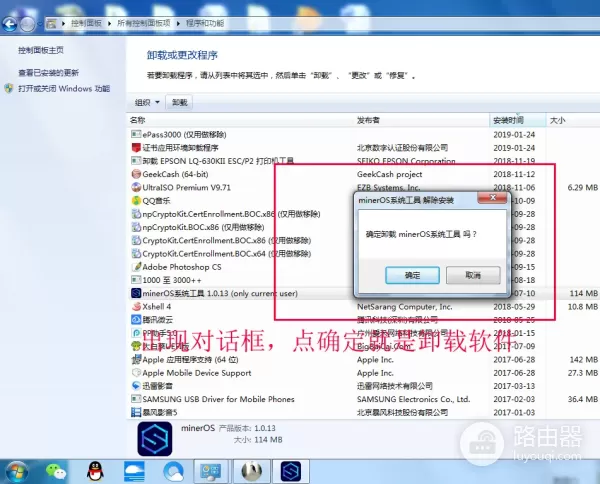Open WeChat from the taskbar

[56, 471]
